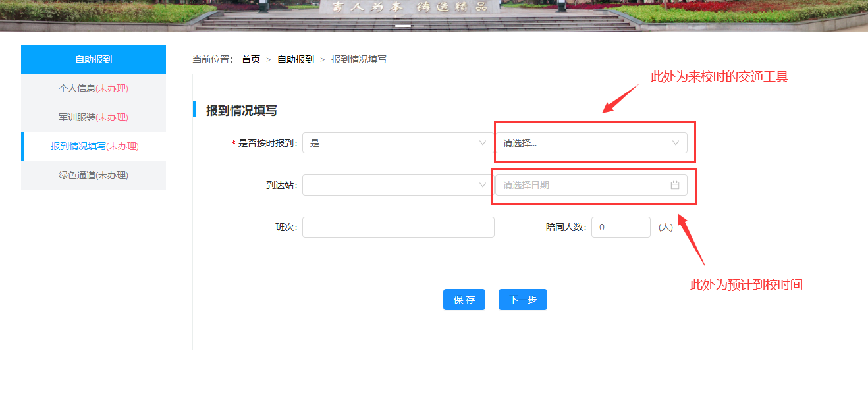
Task: Click the (人) unit text
Action: click(666, 227)
